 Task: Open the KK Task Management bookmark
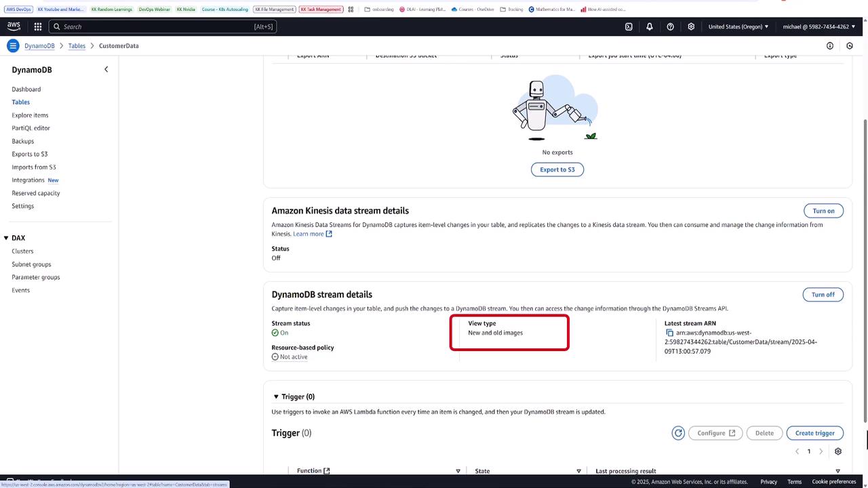point(321,9)
